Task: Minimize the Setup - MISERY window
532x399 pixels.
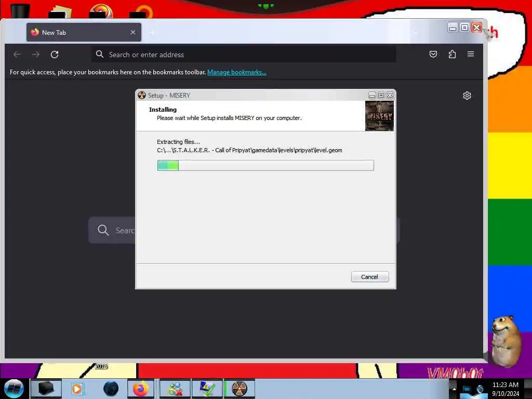Action: point(372,96)
